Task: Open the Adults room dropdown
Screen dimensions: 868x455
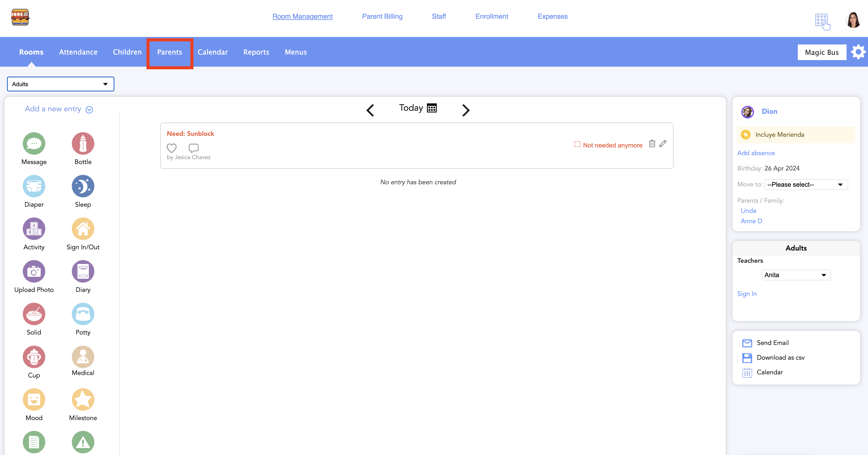Action: click(61, 84)
